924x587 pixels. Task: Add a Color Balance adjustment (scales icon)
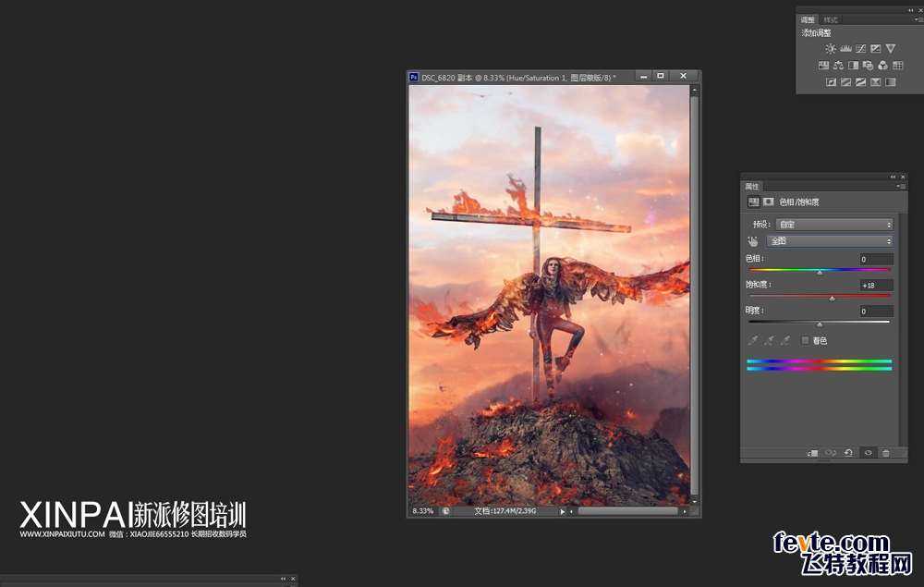[x=839, y=66]
